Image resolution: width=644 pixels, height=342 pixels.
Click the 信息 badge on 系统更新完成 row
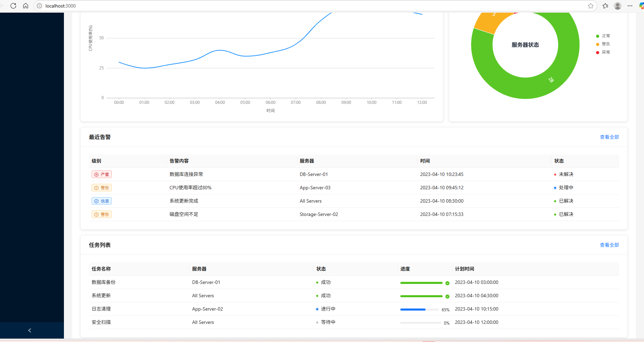(102, 201)
